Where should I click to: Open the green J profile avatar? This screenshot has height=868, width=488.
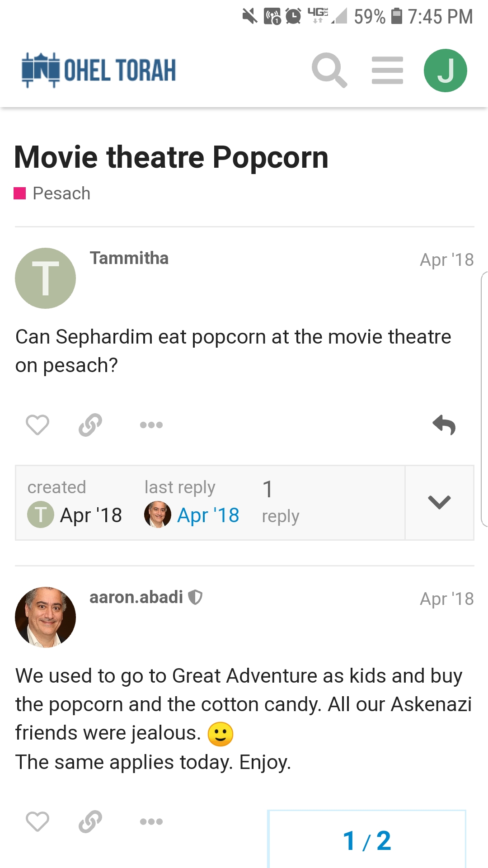445,71
